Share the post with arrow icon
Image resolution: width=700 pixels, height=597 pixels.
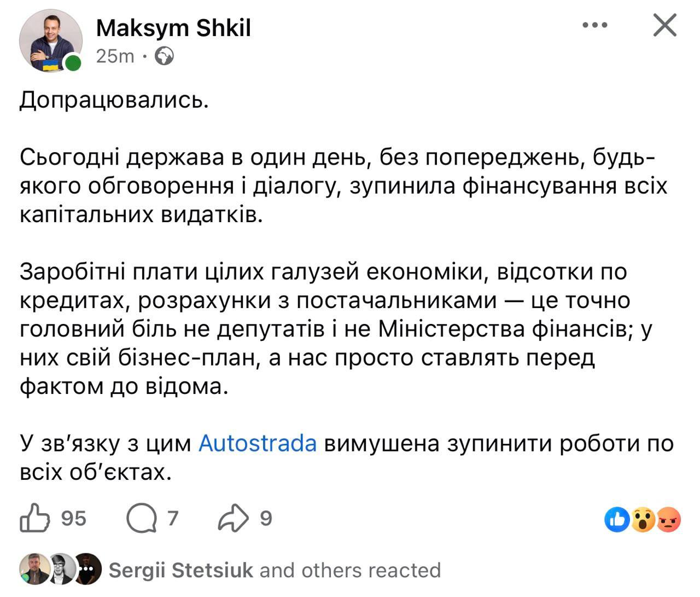[233, 518]
